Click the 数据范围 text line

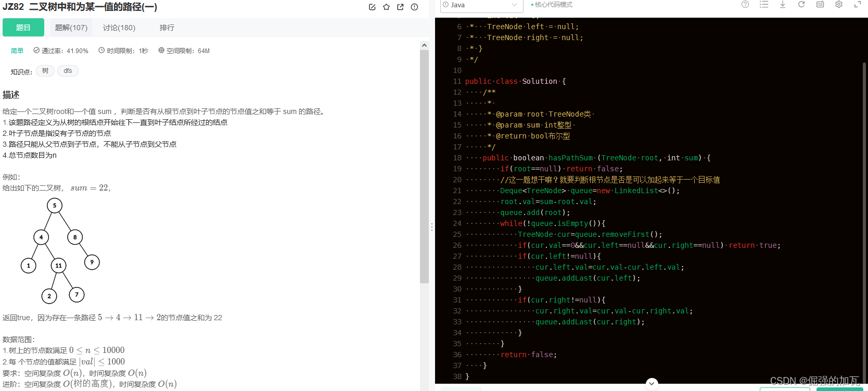pos(19,339)
